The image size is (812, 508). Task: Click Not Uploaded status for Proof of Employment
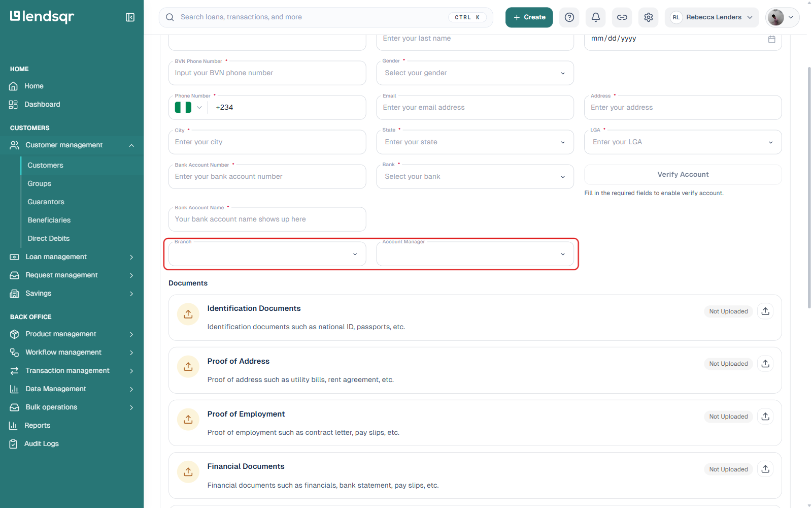(x=728, y=417)
